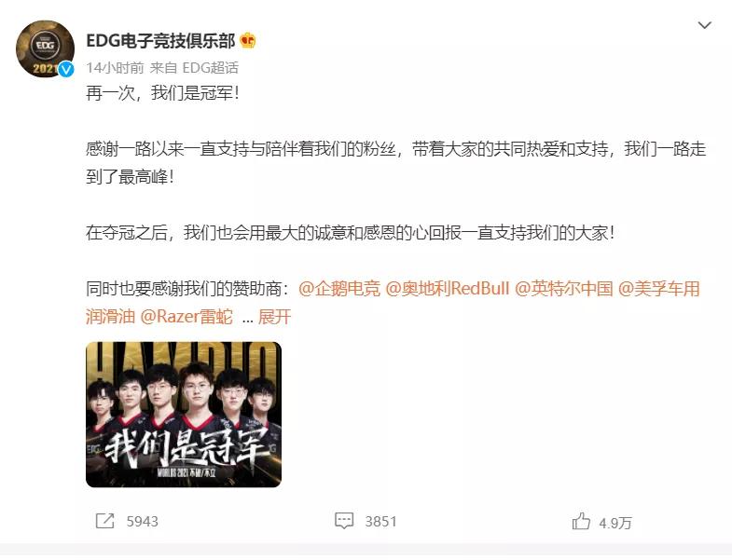Open @英特尔中国 mention
The width and height of the screenshot is (732, 560).
(x=563, y=289)
